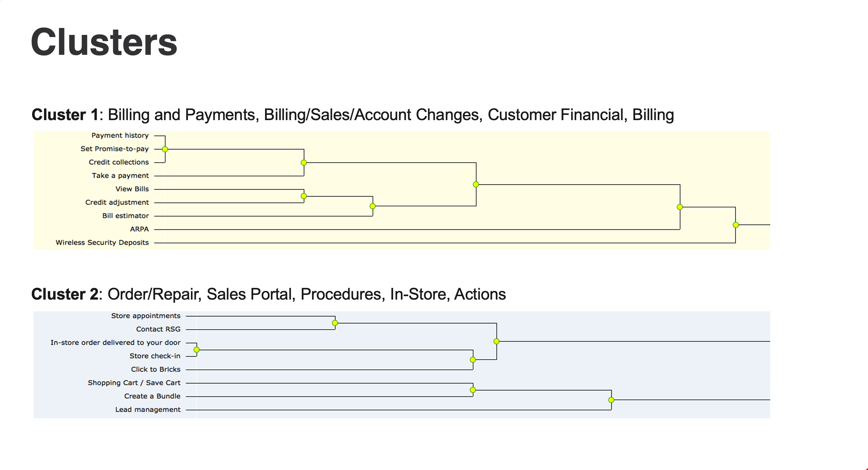Select the node where Take a payment joins
The height and width of the screenshot is (470, 868).
pos(304,163)
